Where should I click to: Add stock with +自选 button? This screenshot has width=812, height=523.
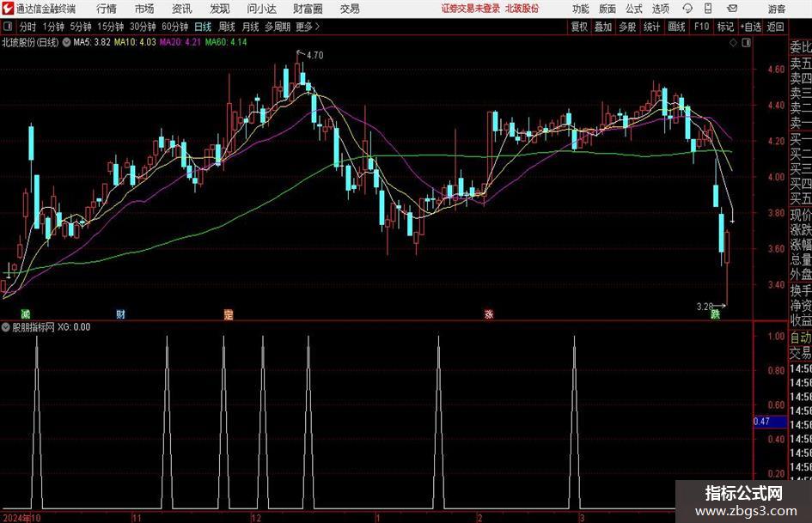click(x=750, y=27)
